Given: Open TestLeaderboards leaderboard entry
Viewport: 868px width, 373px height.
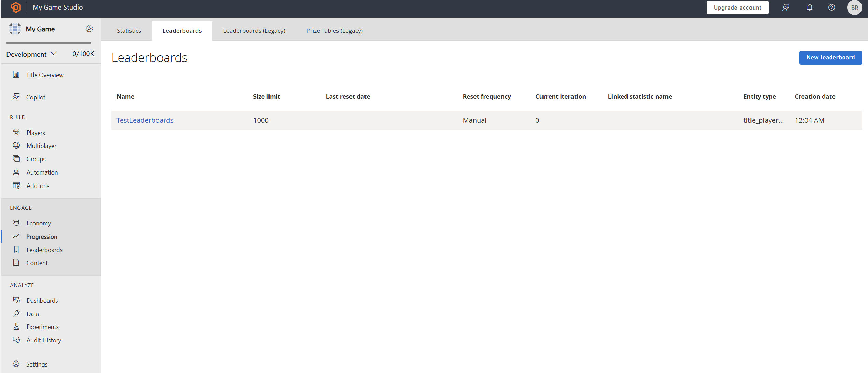Looking at the screenshot, I should (x=144, y=120).
